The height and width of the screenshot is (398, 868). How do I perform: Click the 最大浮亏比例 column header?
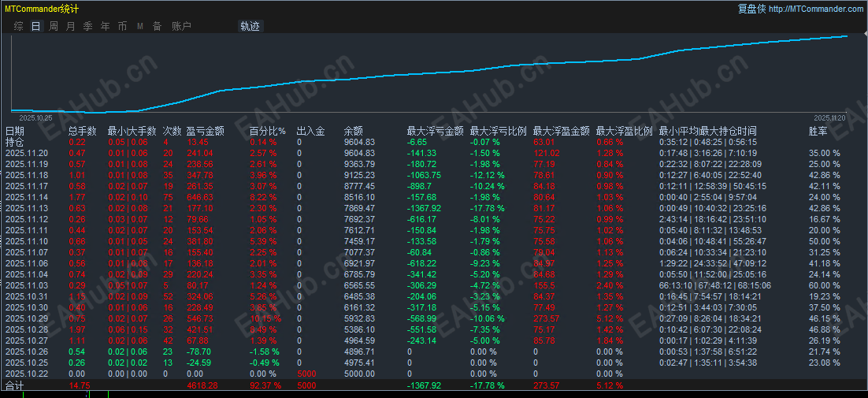click(499, 131)
